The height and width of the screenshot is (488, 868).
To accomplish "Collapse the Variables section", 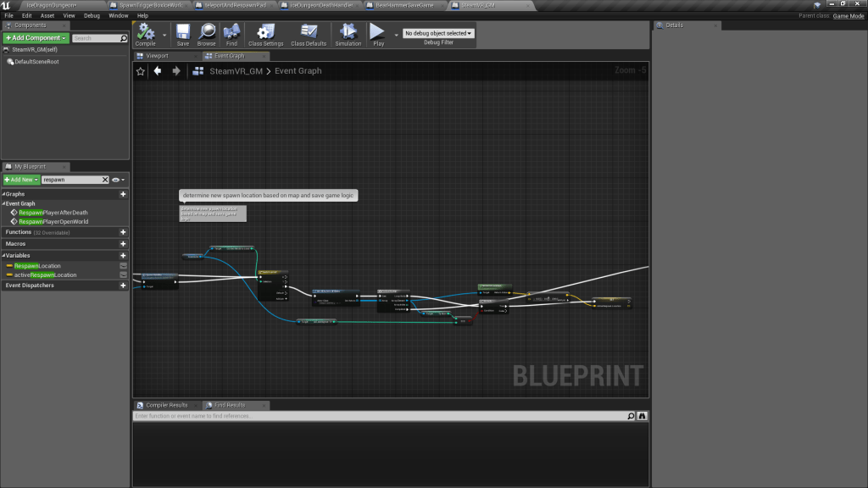I will click(3, 255).
